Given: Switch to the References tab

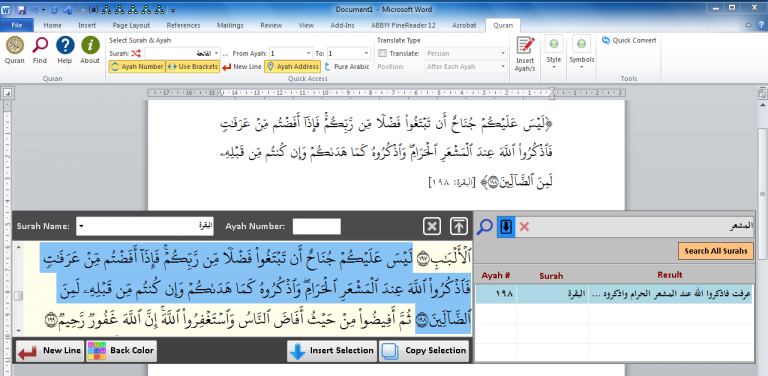Looking at the screenshot, I should click(183, 25).
